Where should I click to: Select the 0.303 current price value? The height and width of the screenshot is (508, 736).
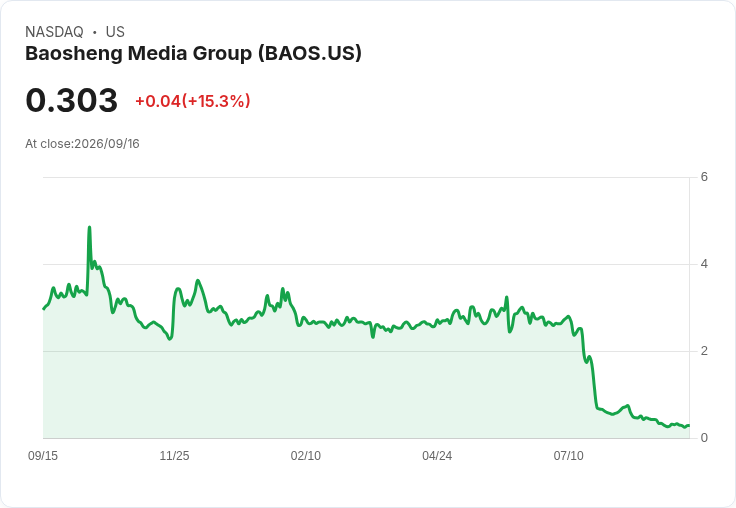tap(71, 100)
